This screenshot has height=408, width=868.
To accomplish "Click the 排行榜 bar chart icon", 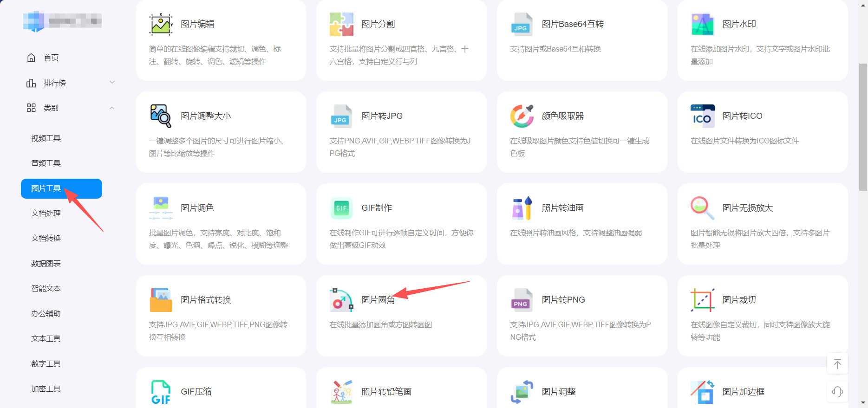I will point(31,83).
